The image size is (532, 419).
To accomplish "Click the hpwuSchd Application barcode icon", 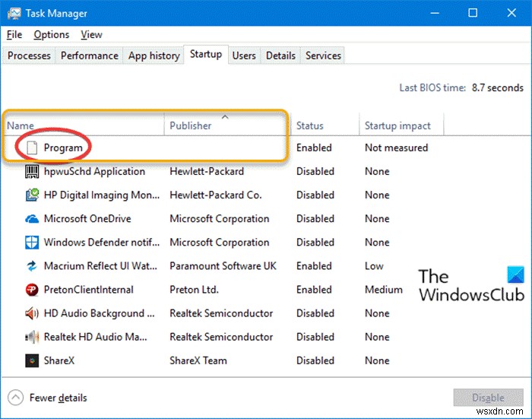I will click(32, 171).
